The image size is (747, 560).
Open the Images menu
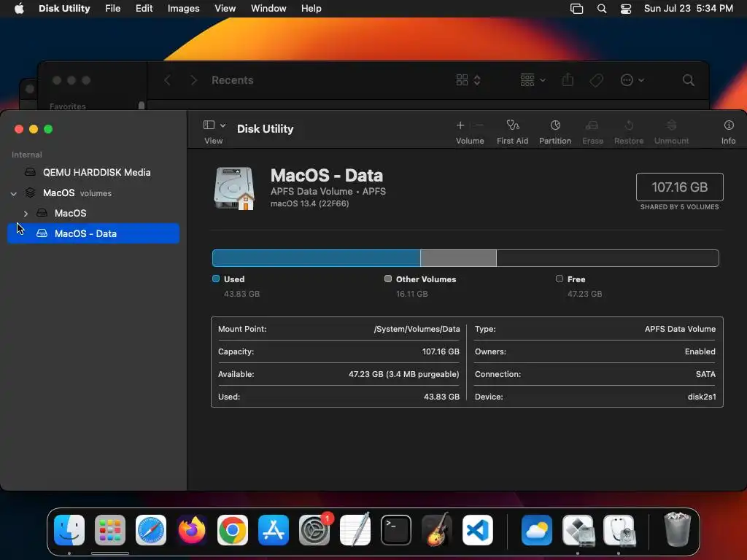183,9
